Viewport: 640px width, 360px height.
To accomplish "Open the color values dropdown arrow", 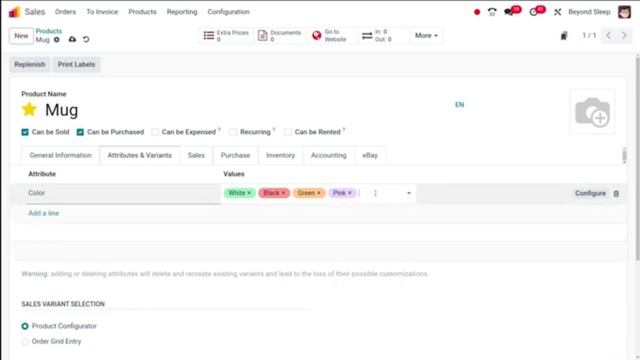I will tap(409, 193).
